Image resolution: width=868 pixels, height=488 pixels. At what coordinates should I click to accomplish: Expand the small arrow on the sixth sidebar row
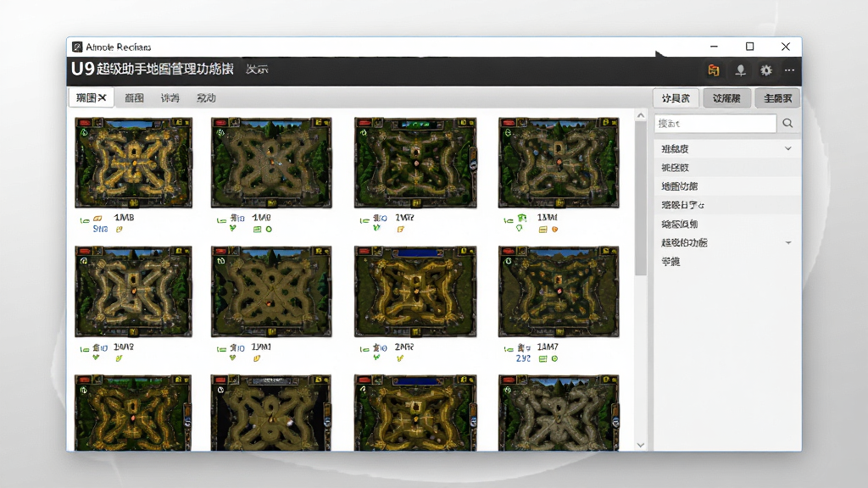point(787,243)
